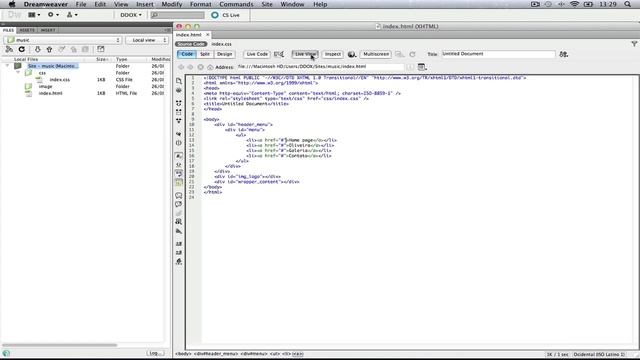The image size is (640, 360).
Task: Click the Address field with file path
Action: click(320, 67)
